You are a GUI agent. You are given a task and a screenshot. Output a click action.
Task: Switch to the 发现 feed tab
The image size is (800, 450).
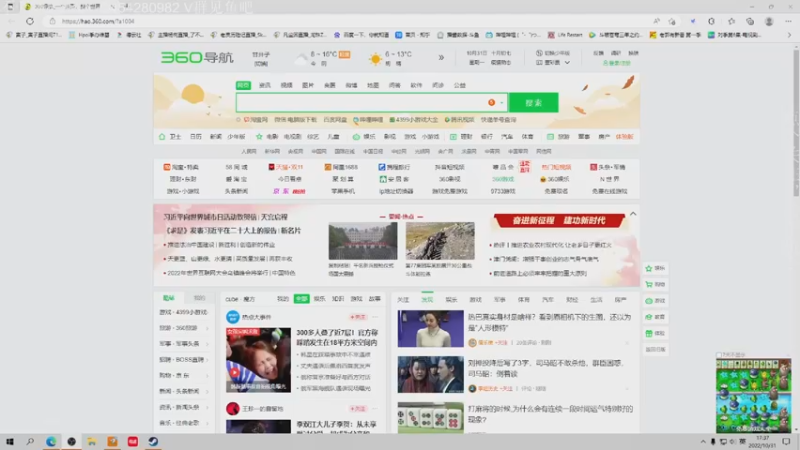pyautogui.click(x=427, y=300)
